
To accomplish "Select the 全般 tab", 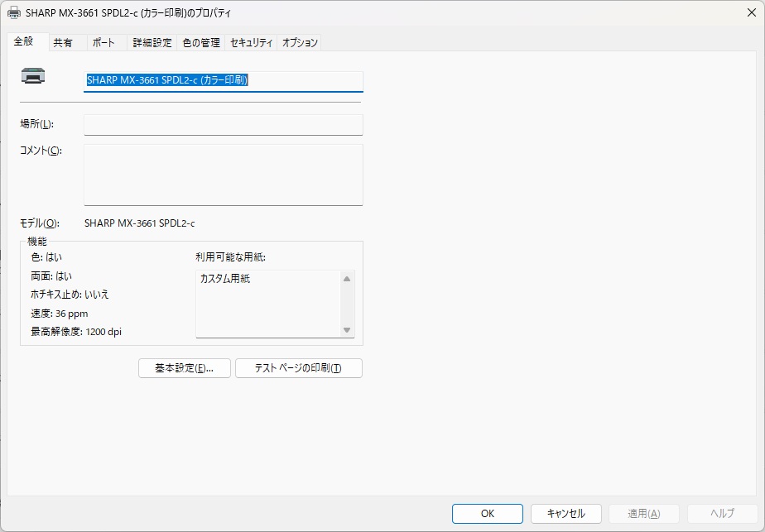I will point(23,41).
